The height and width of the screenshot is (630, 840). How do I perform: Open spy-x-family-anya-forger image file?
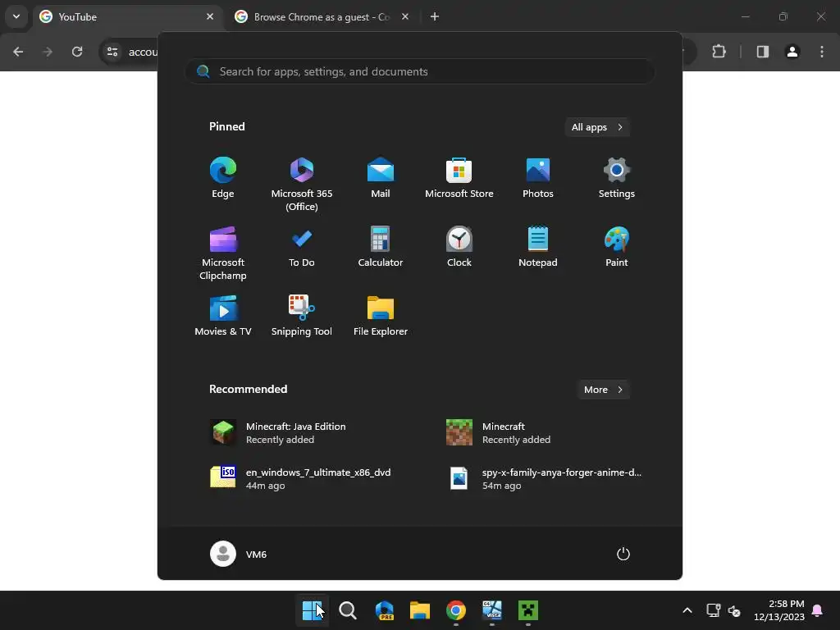[x=543, y=478]
